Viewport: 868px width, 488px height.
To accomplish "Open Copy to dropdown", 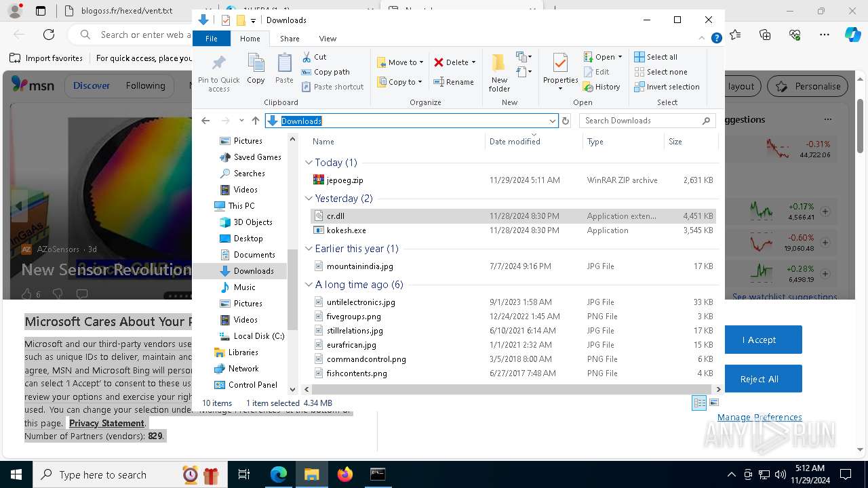I will pos(399,82).
